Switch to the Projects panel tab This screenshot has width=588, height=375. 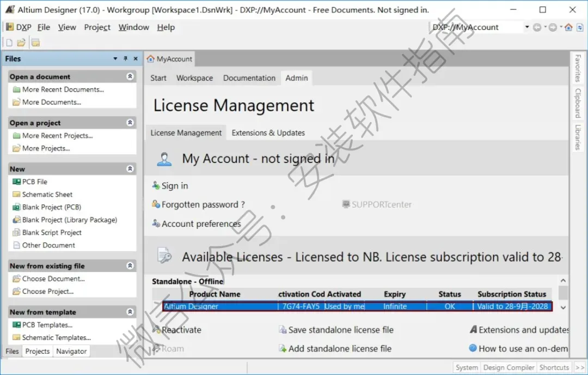click(x=38, y=352)
